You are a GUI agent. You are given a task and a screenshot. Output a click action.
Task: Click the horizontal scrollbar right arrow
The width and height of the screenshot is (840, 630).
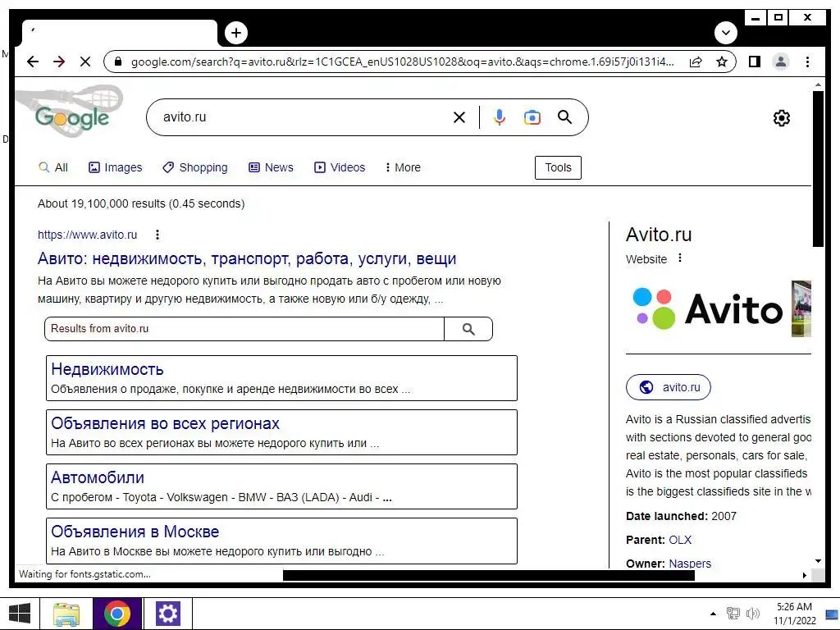click(x=804, y=575)
